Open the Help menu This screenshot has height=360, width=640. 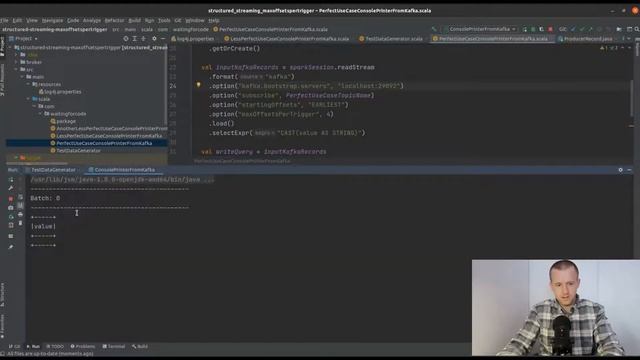(x=214, y=20)
